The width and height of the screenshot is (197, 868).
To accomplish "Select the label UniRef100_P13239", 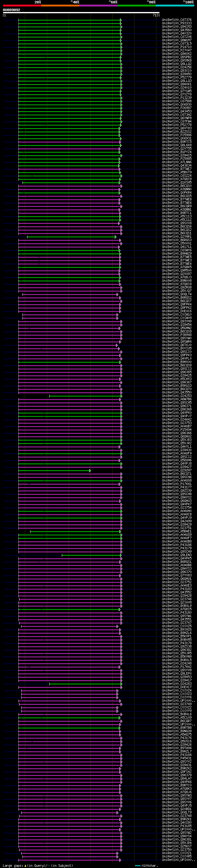I will (177, 98).
